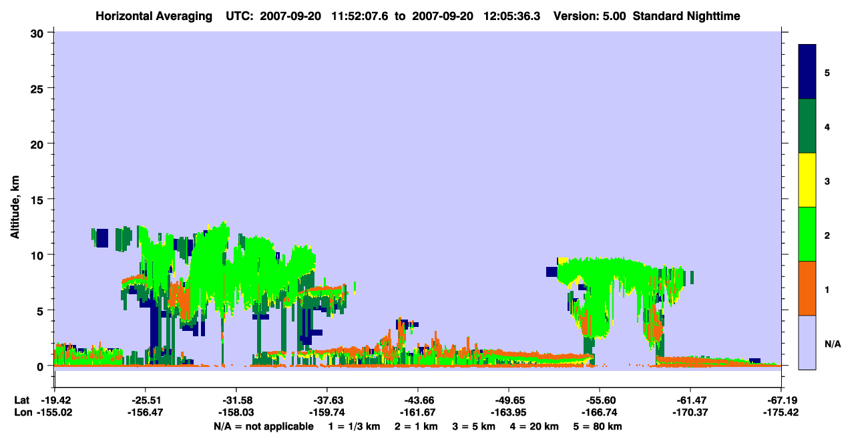Click the y-axis tick label 15
868x445 pixels.
(39, 199)
